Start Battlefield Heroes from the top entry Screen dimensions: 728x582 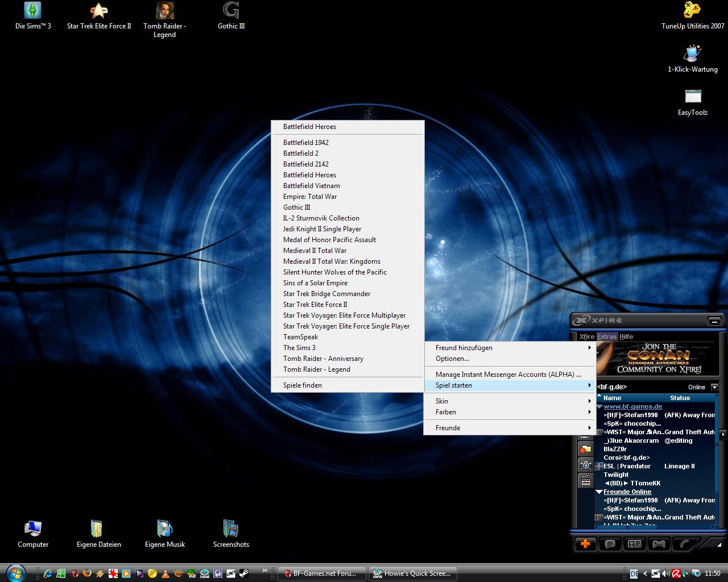coord(348,127)
